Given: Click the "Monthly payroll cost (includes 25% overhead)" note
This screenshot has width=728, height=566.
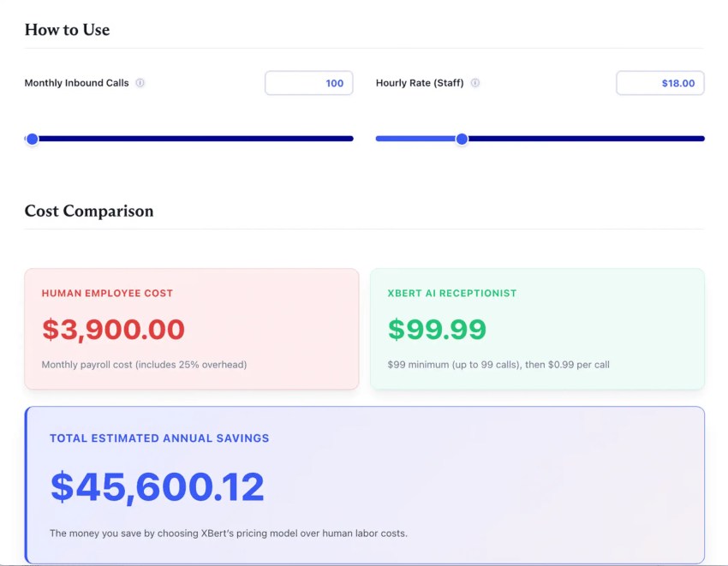Looking at the screenshot, I should [x=145, y=365].
